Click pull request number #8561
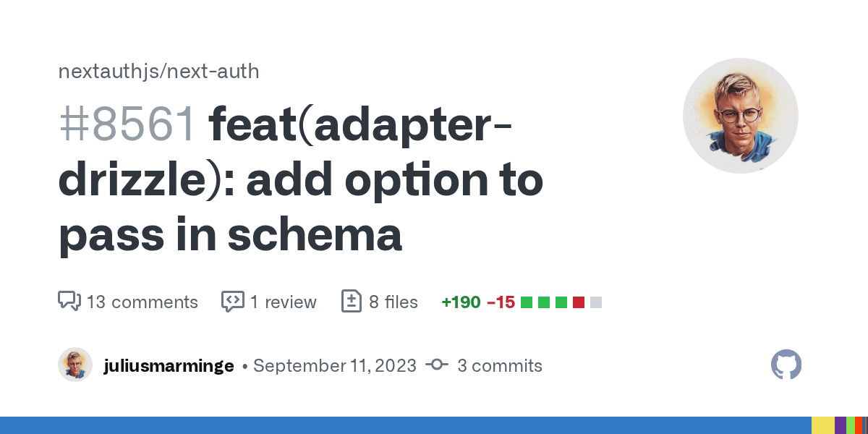The image size is (868, 434). click(127, 124)
